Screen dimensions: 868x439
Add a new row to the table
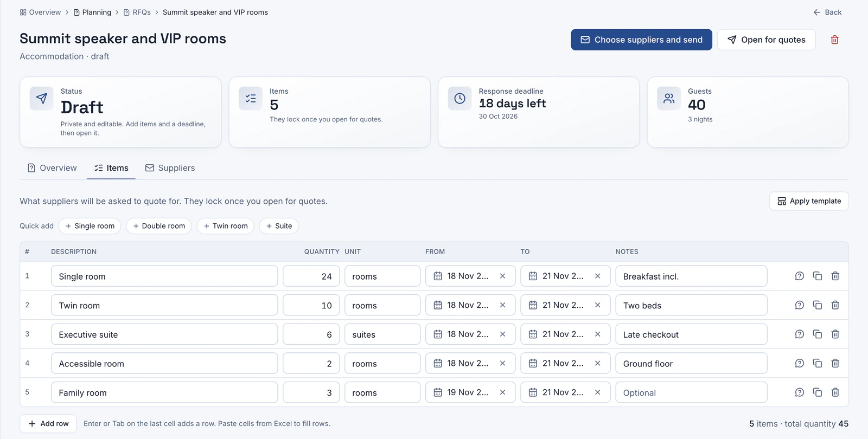(x=48, y=424)
